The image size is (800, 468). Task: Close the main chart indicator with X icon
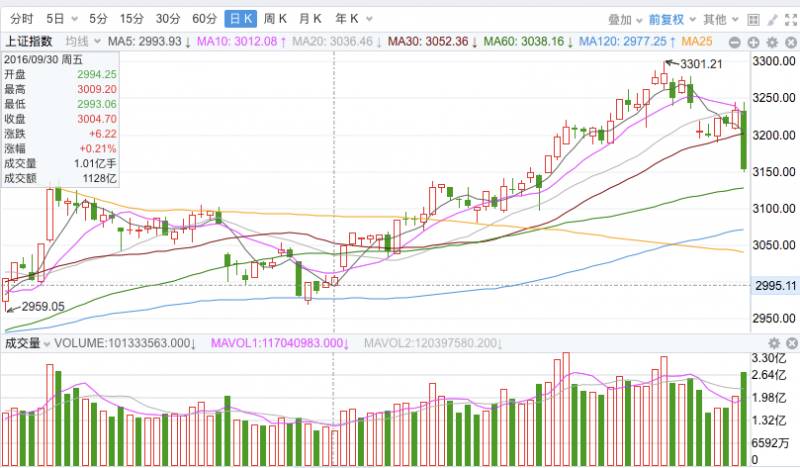791,42
